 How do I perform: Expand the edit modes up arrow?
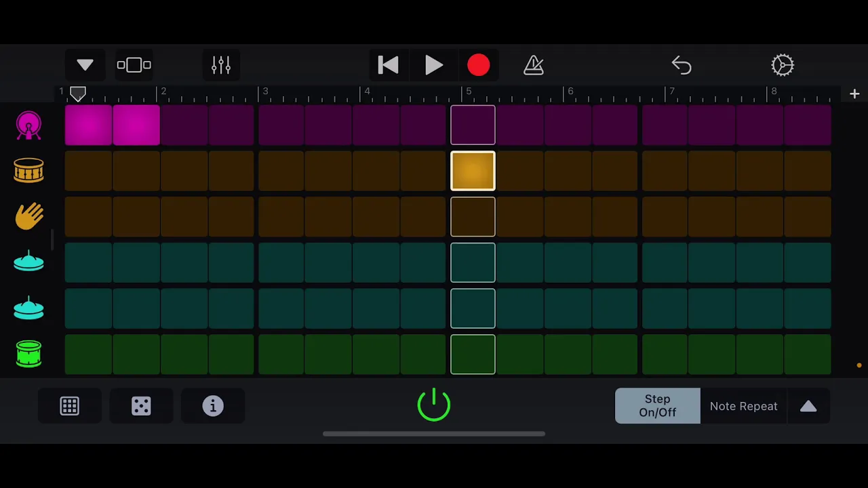pos(808,406)
